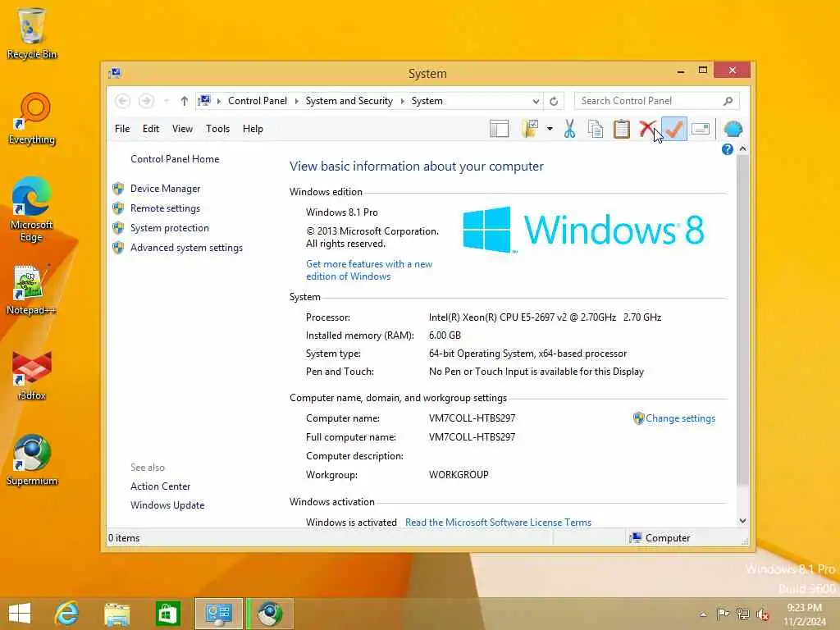Viewport: 840px width, 630px height.
Task: Click the Copy icon in toolbar
Action: point(596,129)
